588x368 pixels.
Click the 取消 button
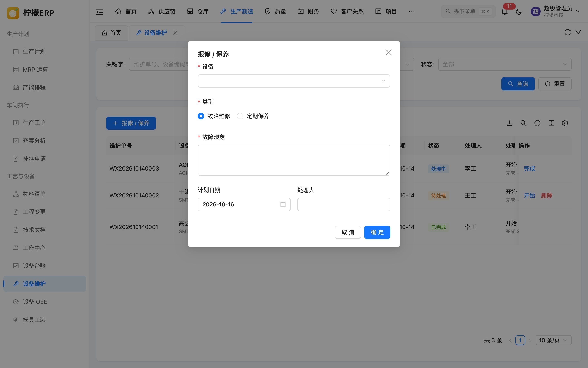(348, 232)
